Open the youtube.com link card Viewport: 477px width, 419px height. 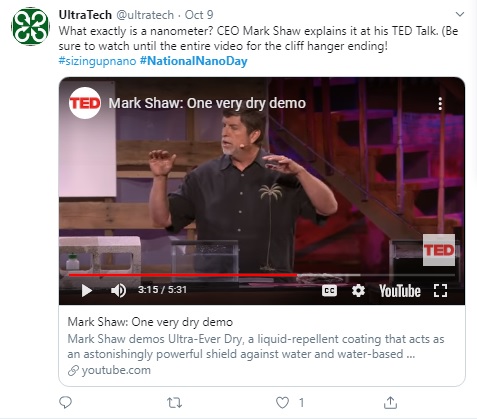click(262, 345)
